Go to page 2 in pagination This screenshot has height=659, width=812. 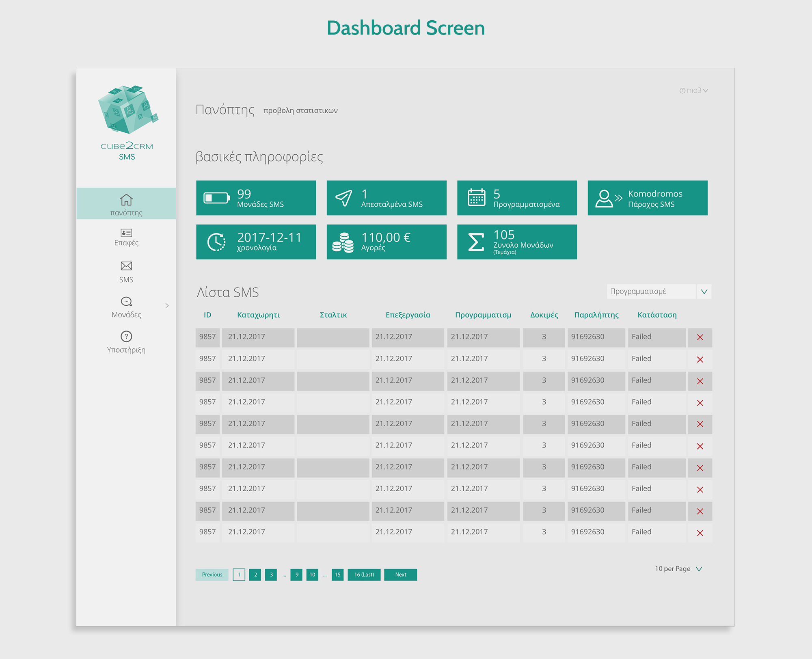tap(255, 575)
